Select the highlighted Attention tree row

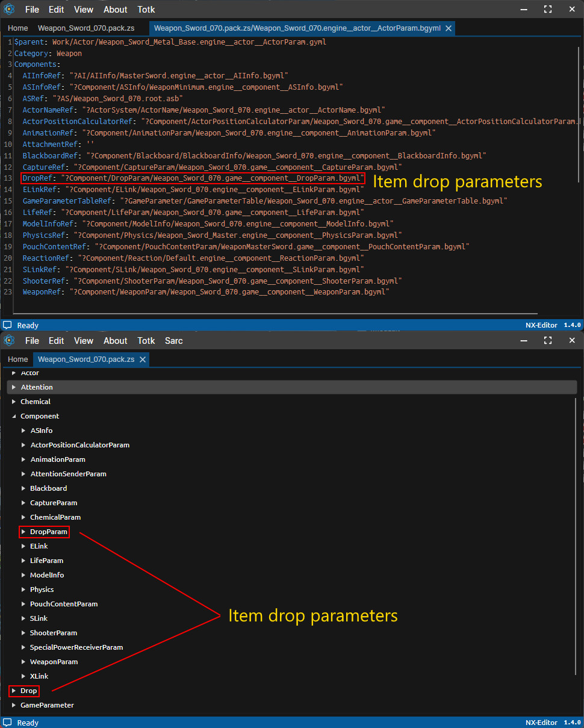pos(291,387)
